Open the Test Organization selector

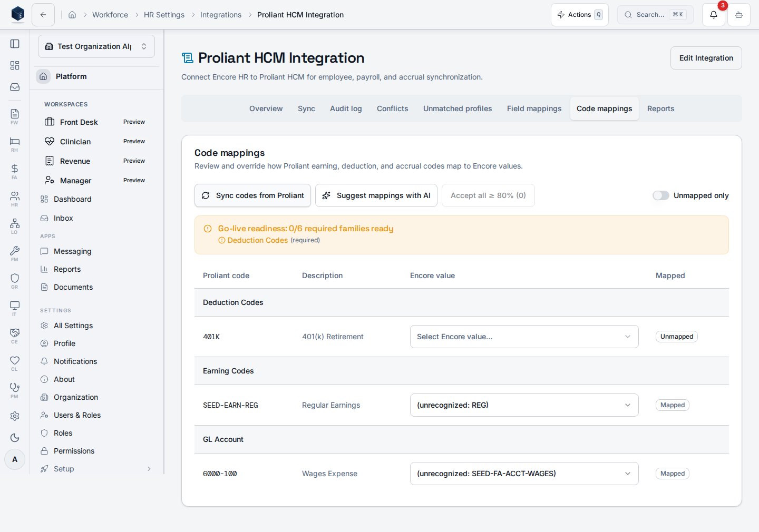pos(96,46)
